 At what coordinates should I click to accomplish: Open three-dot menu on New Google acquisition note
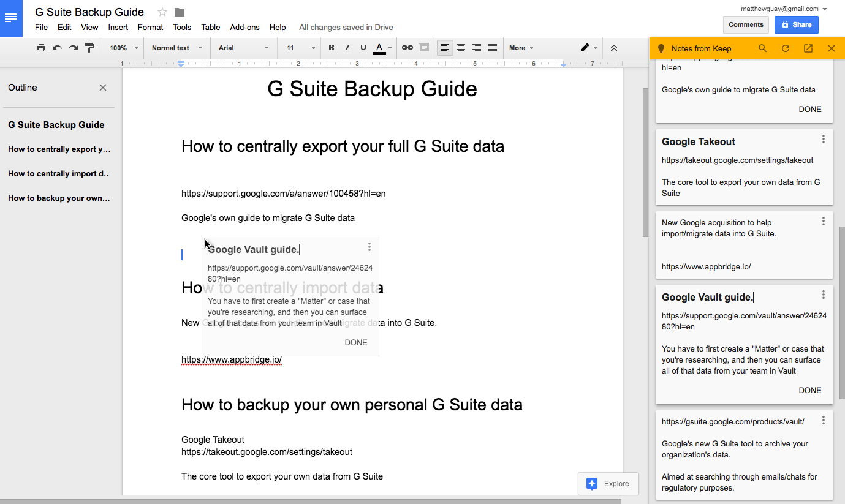824,221
